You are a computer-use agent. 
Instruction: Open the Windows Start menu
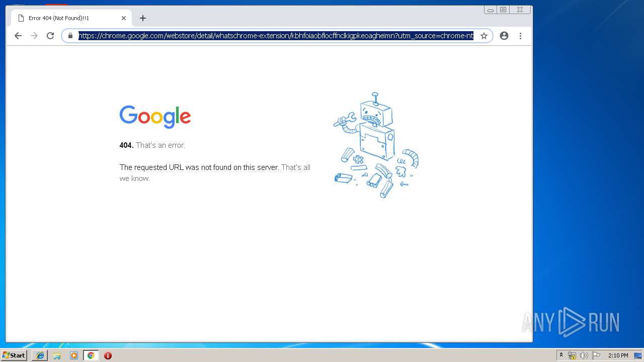[14, 355]
